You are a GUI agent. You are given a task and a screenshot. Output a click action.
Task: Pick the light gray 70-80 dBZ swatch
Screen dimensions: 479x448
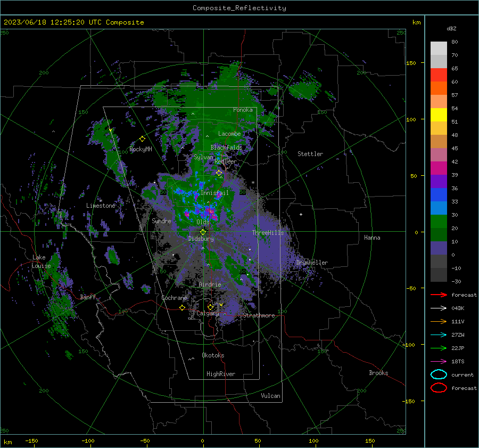pyautogui.click(x=439, y=48)
